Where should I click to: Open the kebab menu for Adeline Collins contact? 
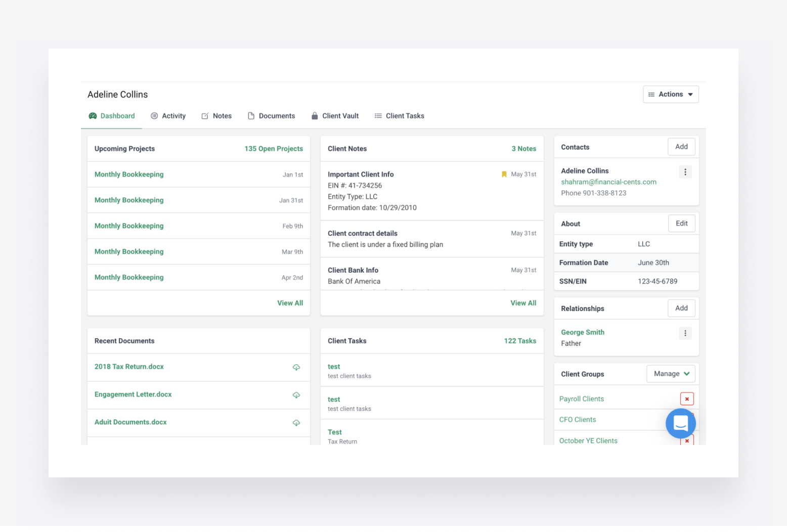[685, 172]
